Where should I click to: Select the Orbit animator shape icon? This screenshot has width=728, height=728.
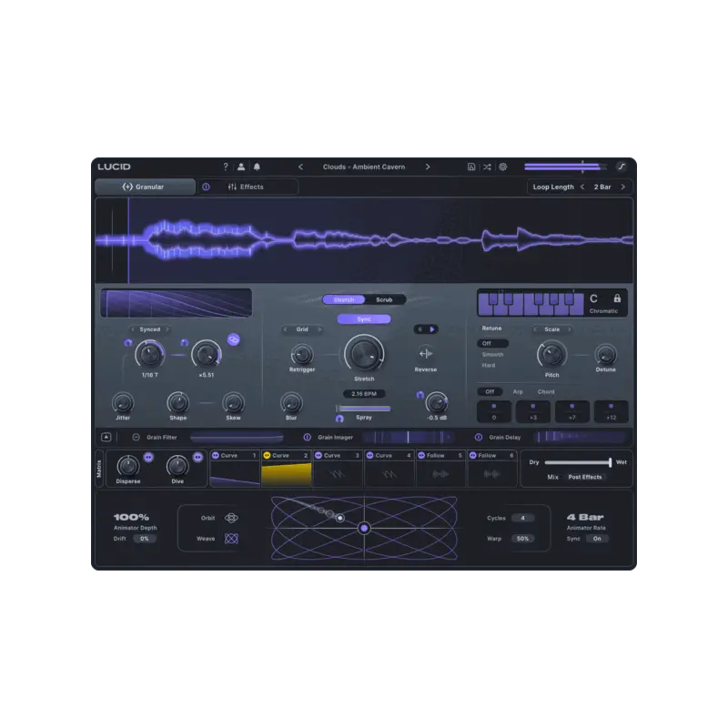pyautogui.click(x=231, y=518)
